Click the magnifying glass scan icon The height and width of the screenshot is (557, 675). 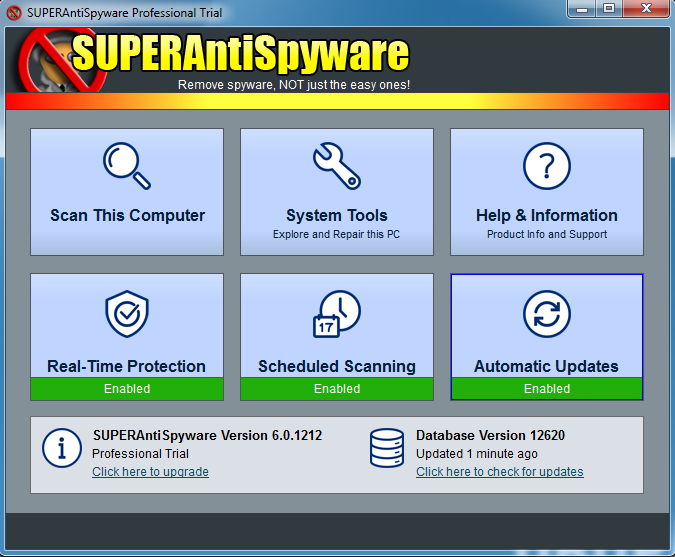click(127, 166)
